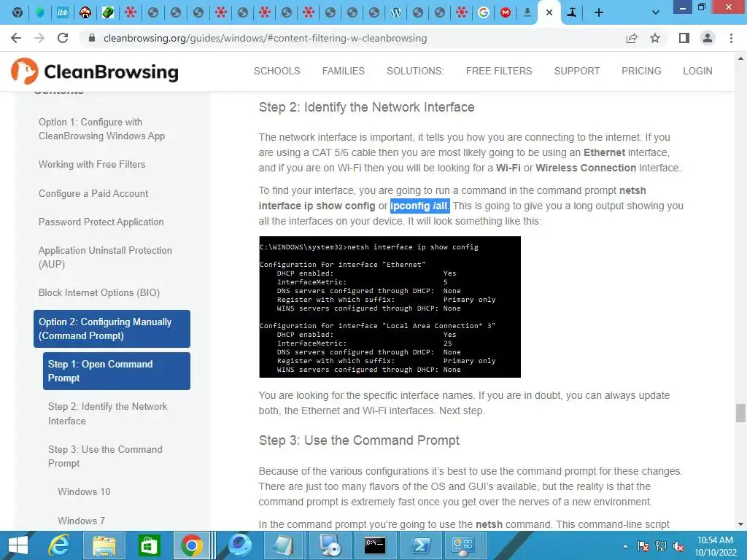Open PowerShell from taskbar
The width and height of the screenshot is (747, 560).
419,545
